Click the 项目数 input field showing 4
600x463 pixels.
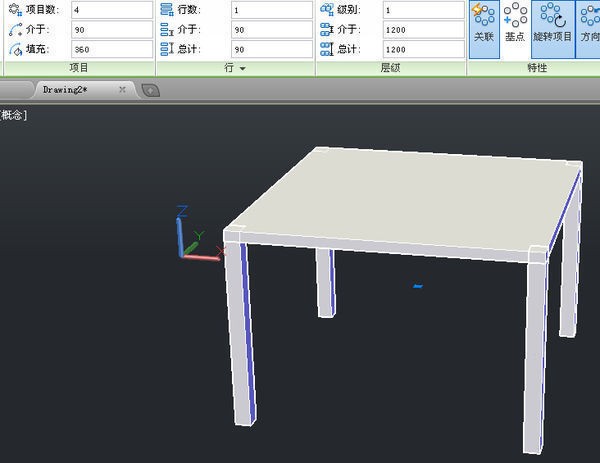[110, 9]
